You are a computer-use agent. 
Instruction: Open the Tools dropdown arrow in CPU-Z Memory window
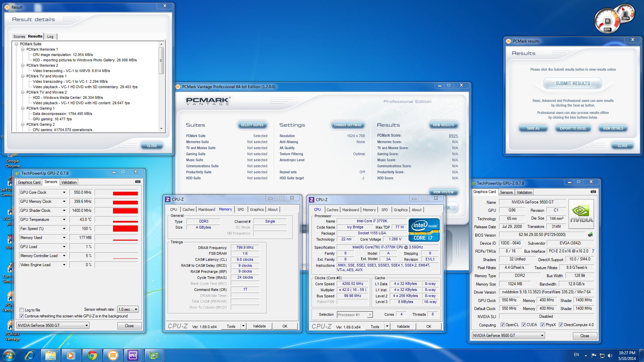pos(244,326)
